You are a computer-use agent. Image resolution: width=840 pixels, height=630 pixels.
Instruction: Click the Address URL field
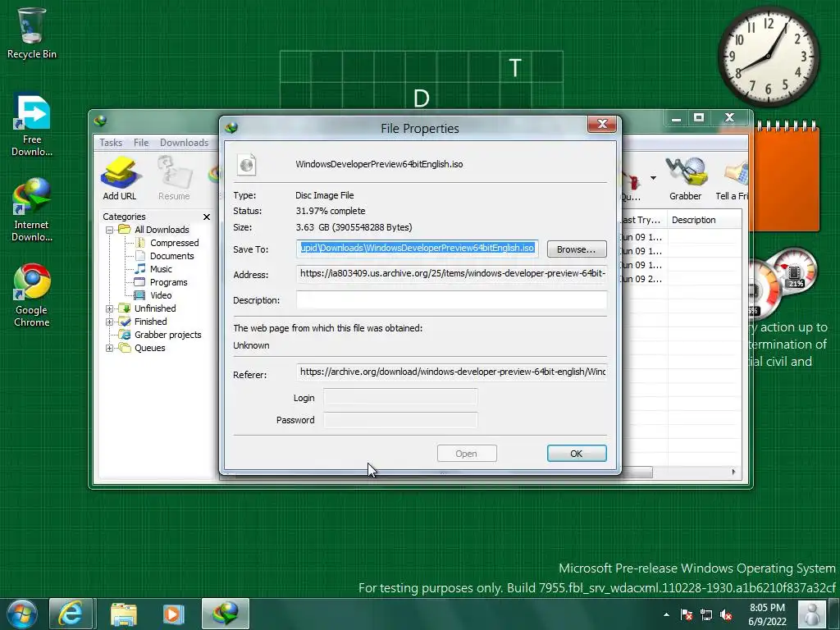click(x=452, y=274)
